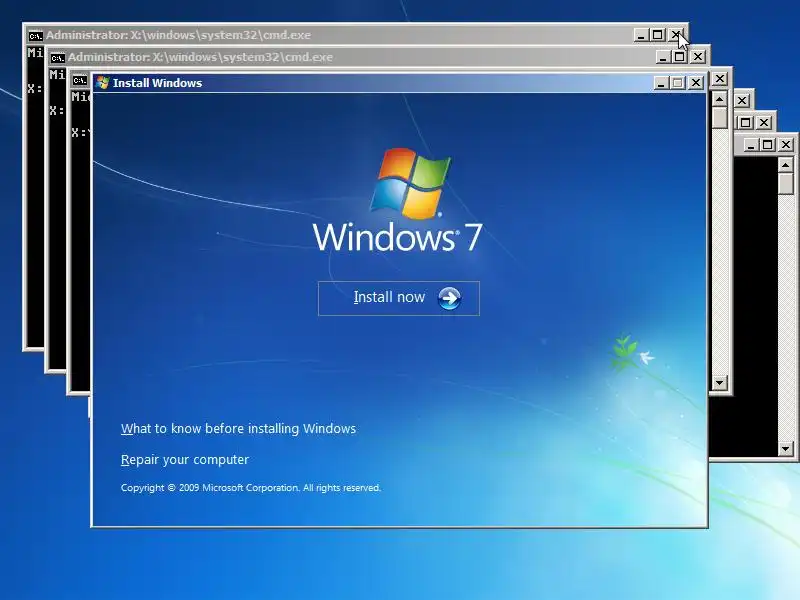Click the Install Windows title text
The height and width of the screenshot is (600, 800).
pos(157,83)
